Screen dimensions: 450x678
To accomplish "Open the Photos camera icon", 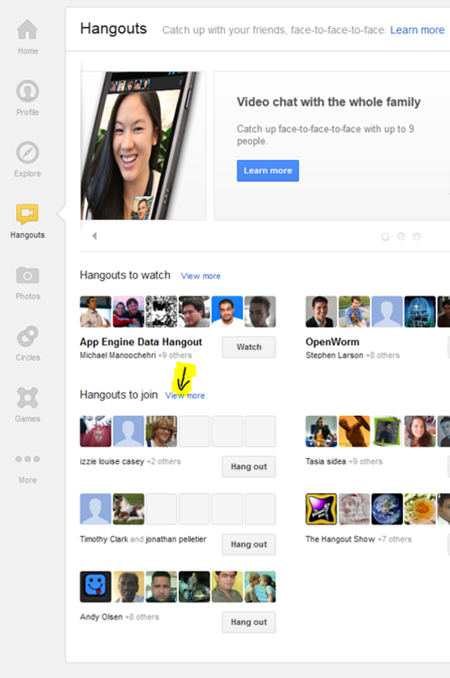I will [27, 275].
